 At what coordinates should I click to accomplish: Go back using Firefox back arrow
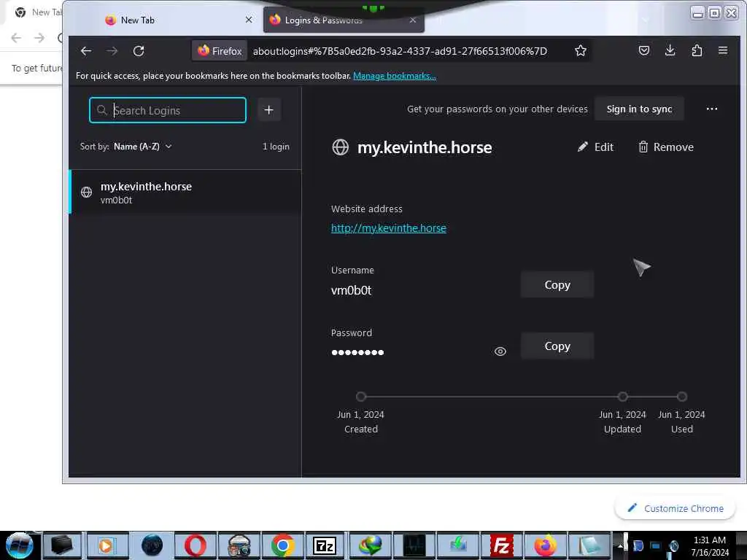coord(86,51)
